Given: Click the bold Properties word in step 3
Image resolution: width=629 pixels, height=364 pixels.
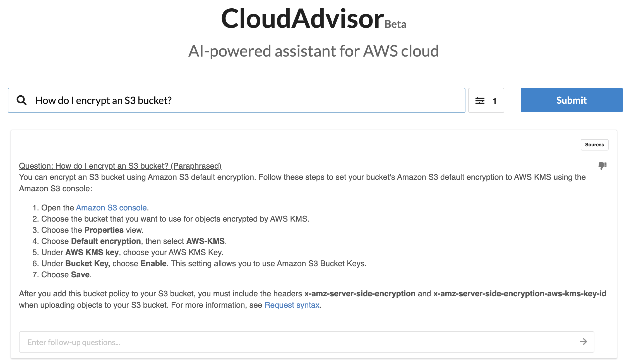Looking at the screenshot, I should click(x=104, y=230).
